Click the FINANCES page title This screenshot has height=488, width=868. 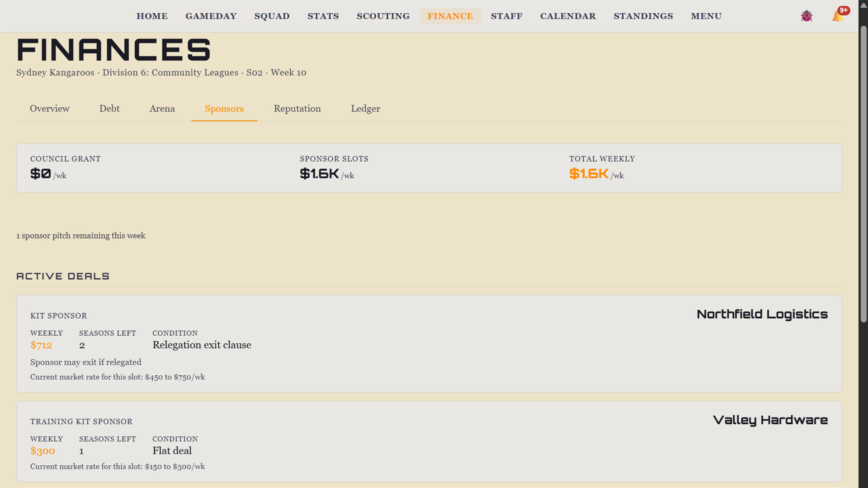click(x=114, y=50)
